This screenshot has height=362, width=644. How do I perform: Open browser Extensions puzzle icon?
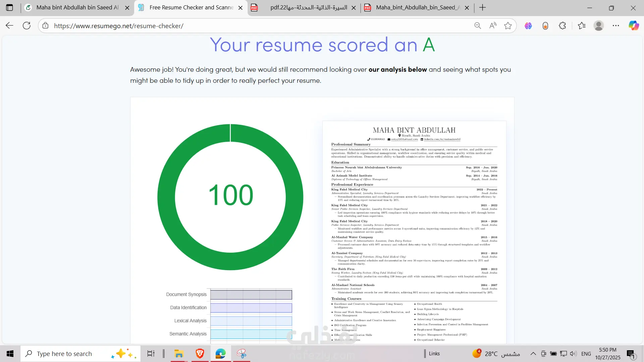click(562, 26)
